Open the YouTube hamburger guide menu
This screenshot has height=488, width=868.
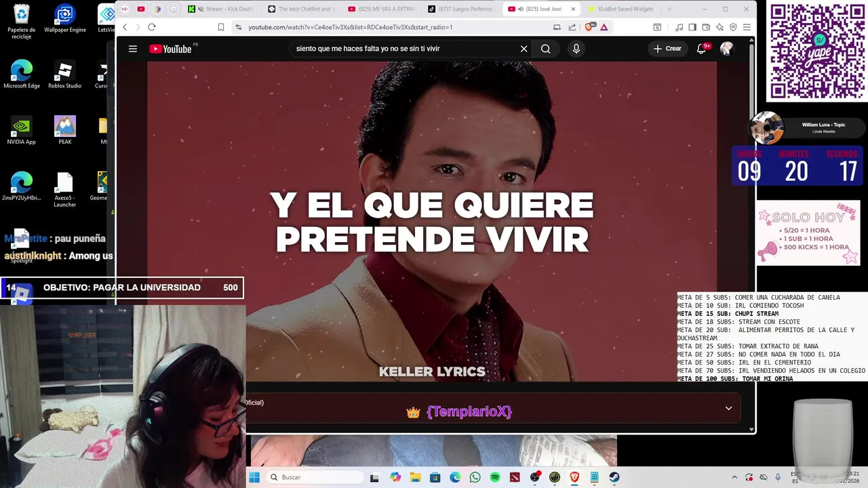[133, 49]
